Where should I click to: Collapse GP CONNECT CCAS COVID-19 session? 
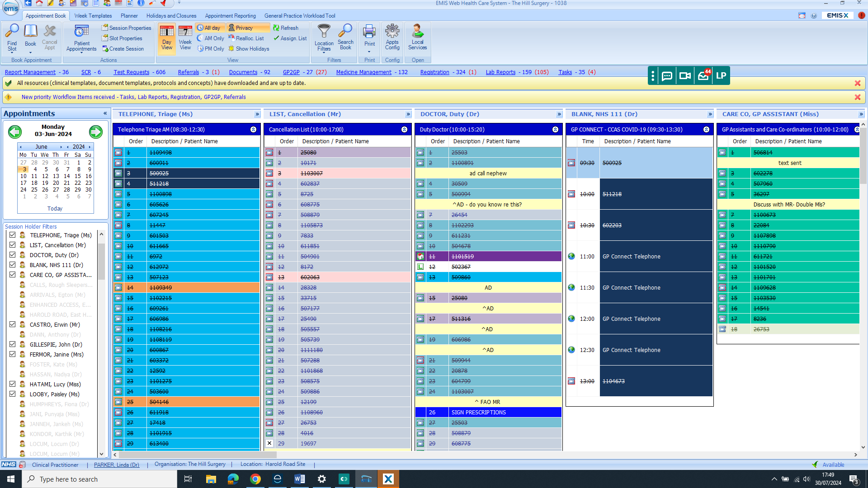click(x=706, y=130)
